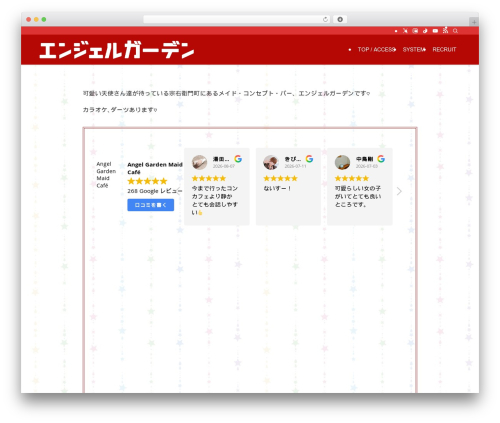Click the browser download icon button

click(340, 19)
